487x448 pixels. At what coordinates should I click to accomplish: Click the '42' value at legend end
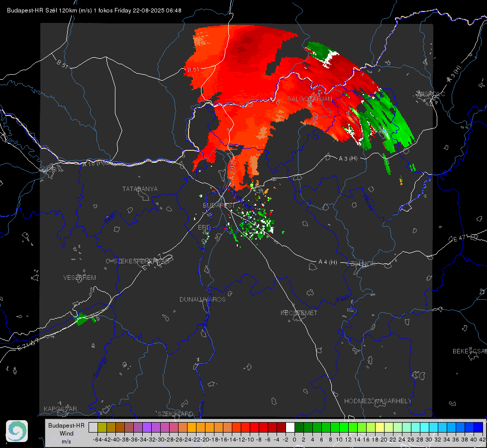click(x=483, y=440)
